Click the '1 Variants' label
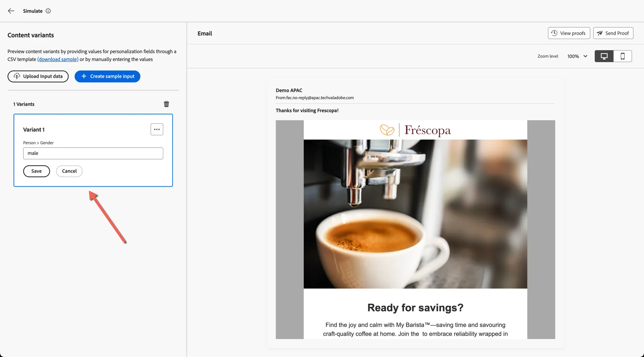The image size is (644, 357). pos(24,104)
